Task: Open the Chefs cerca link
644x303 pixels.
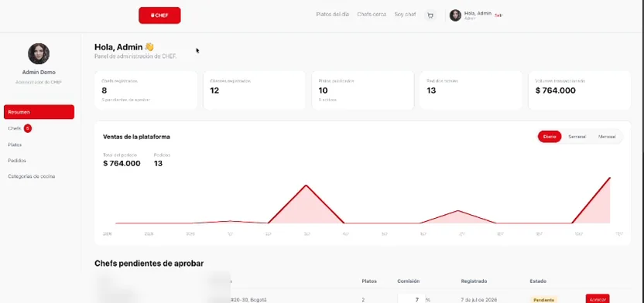Action: [372, 15]
